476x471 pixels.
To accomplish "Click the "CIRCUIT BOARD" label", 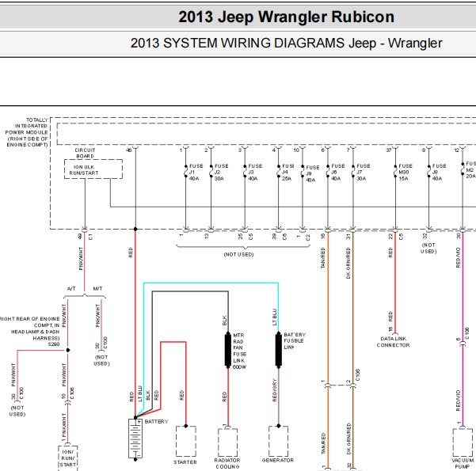I will click(x=85, y=153).
